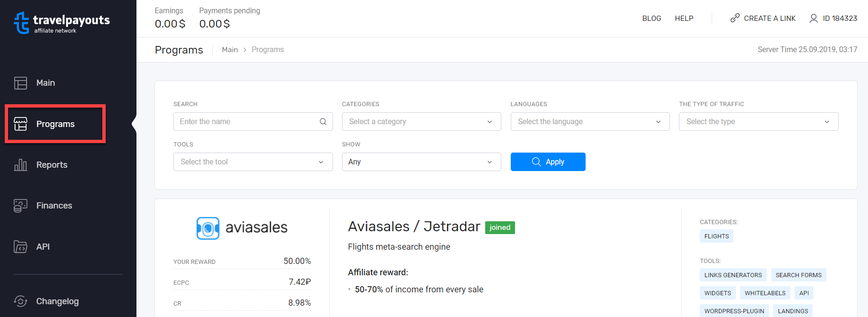Click the CR 8.98% value

pyautogui.click(x=299, y=303)
